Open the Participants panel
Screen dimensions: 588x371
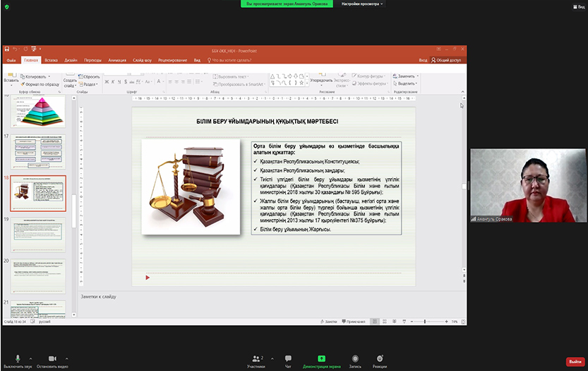tap(256, 359)
